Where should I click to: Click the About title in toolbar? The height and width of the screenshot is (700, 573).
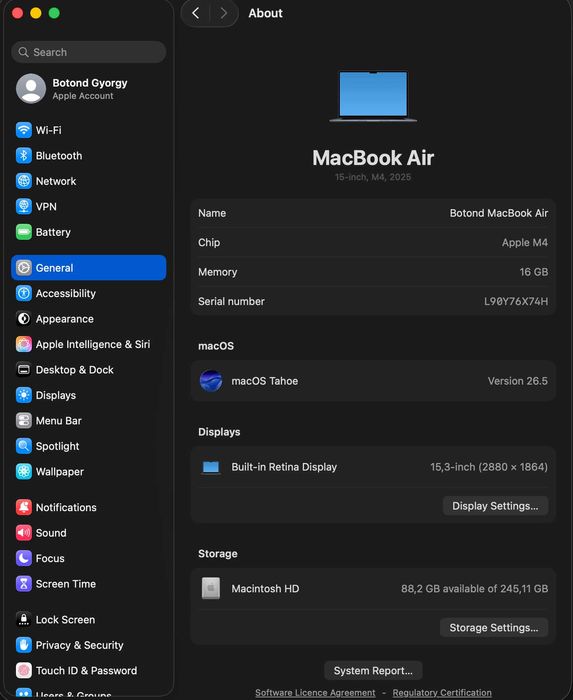tap(266, 13)
